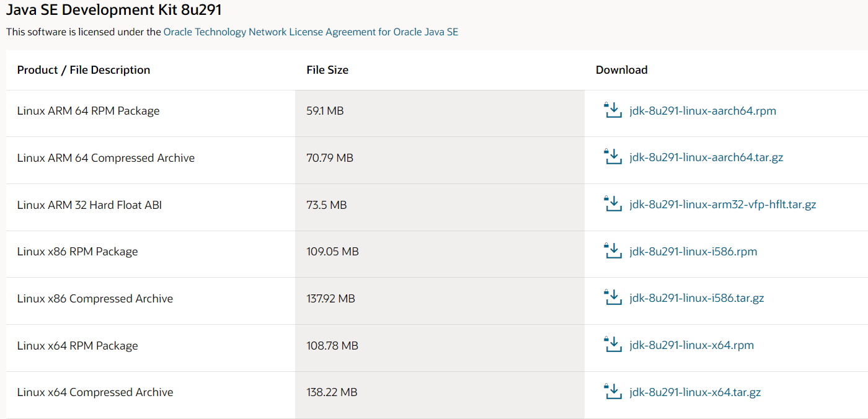Select Linux ARM 64 RPM Package description
Viewport: 868px width, 419px height.
coord(89,111)
